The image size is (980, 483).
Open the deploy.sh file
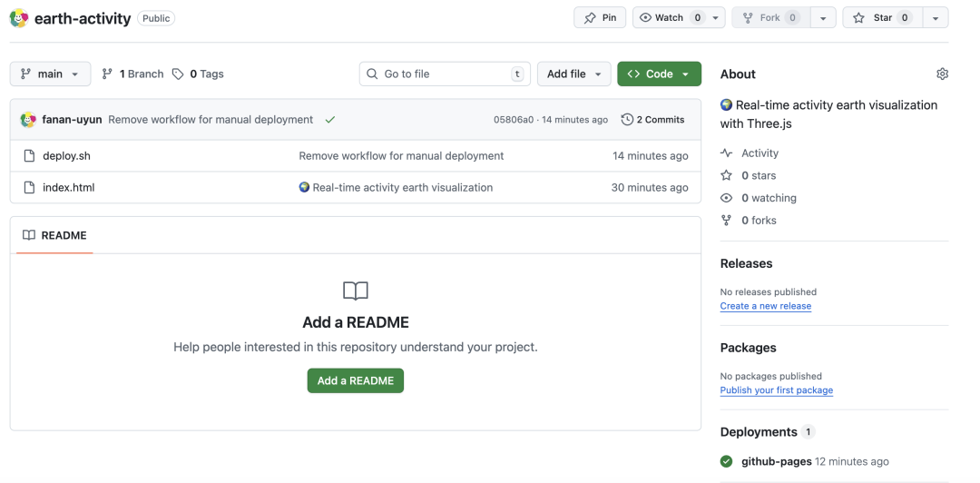click(x=66, y=156)
